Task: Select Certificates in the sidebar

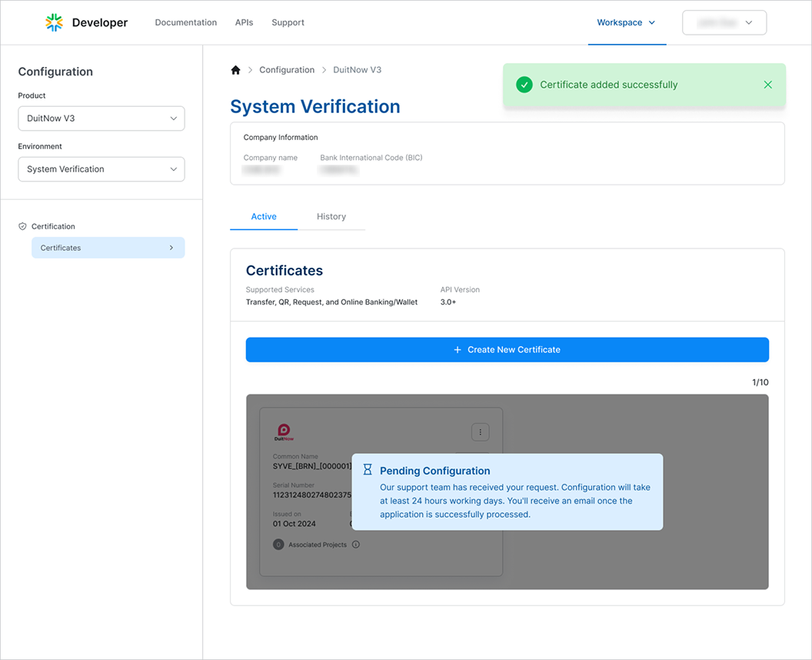Action: point(108,248)
